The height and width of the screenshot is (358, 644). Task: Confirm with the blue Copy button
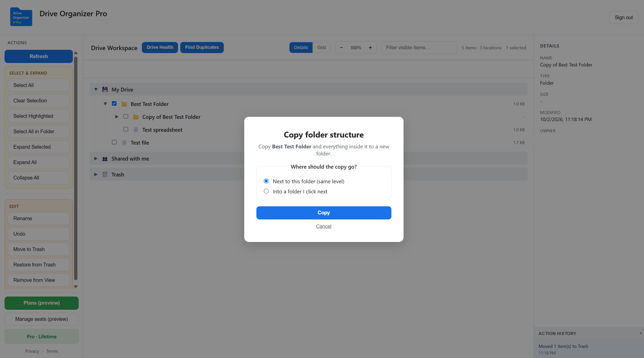[x=324, y=213]
